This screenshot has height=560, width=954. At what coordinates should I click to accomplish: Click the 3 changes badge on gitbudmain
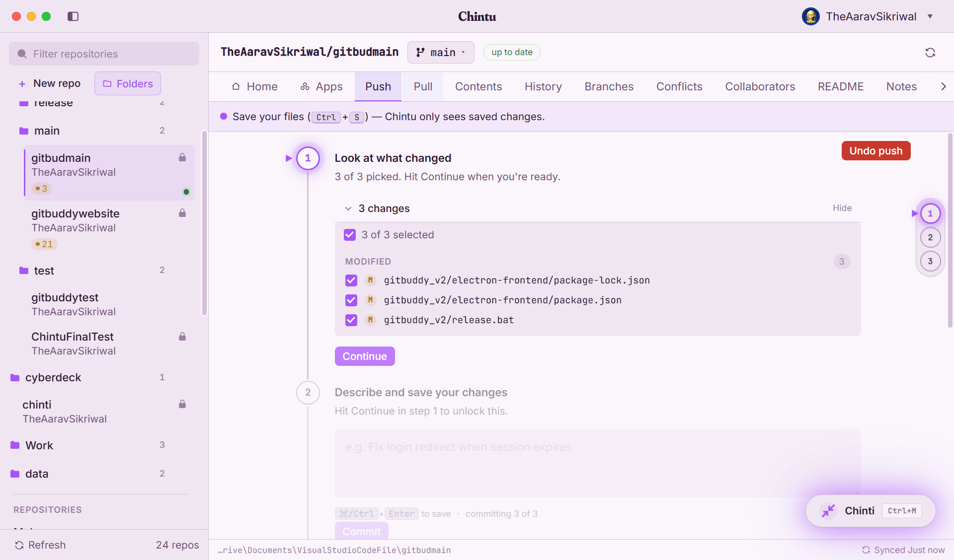pos(41,189)
